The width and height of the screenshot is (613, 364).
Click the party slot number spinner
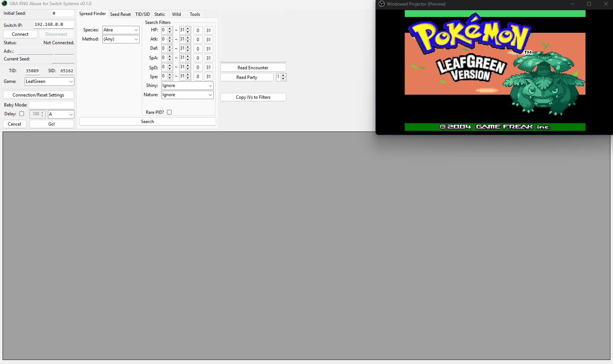click(281, 77)
